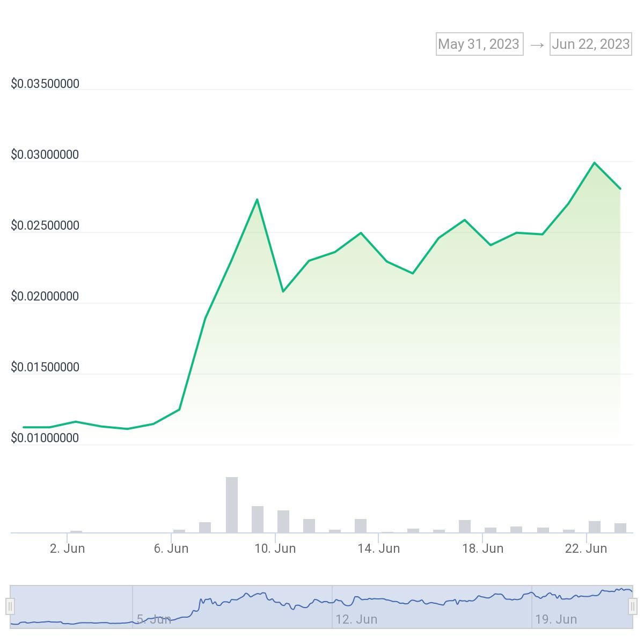Click the 5. Jun label in the navigator strip

[153, 619]
